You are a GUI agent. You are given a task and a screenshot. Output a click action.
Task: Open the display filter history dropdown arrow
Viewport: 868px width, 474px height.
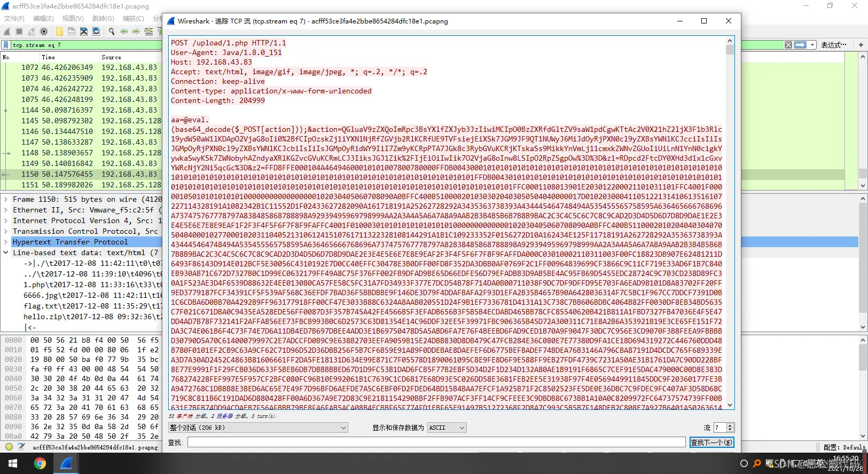pyautogui.click(x=812, y=45)
